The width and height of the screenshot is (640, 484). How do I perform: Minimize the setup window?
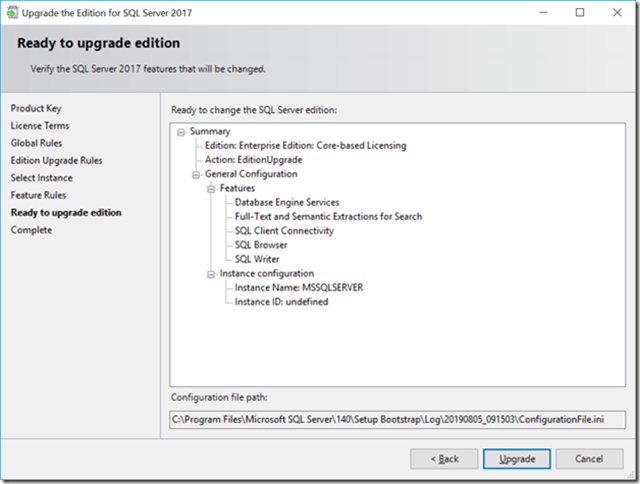(543, 13)
